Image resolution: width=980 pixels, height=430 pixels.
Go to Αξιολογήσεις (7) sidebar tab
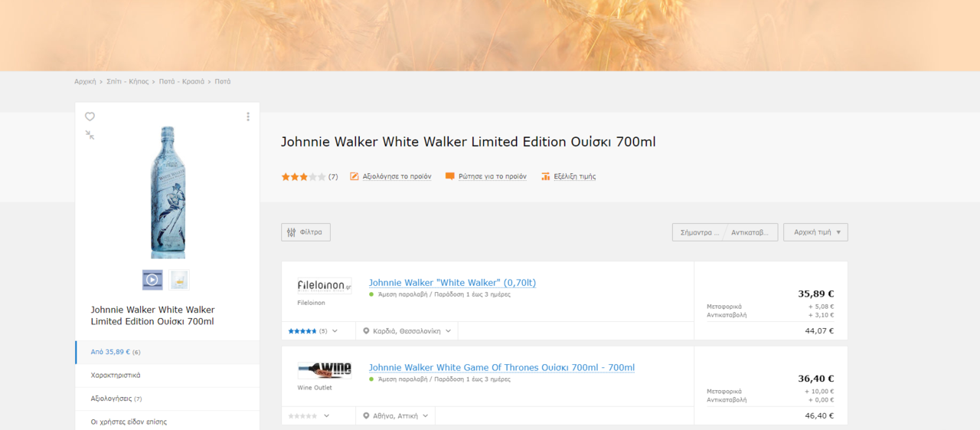click(x=167, y=399)
